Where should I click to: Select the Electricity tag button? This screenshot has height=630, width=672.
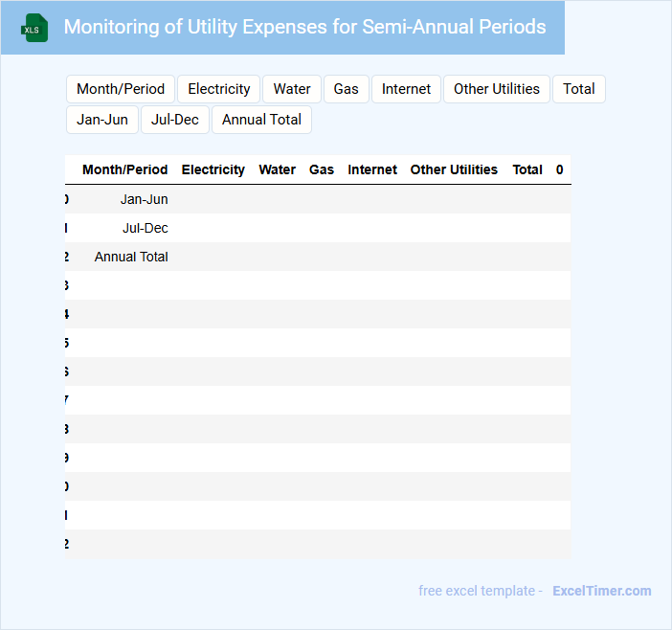coord(218,89)
